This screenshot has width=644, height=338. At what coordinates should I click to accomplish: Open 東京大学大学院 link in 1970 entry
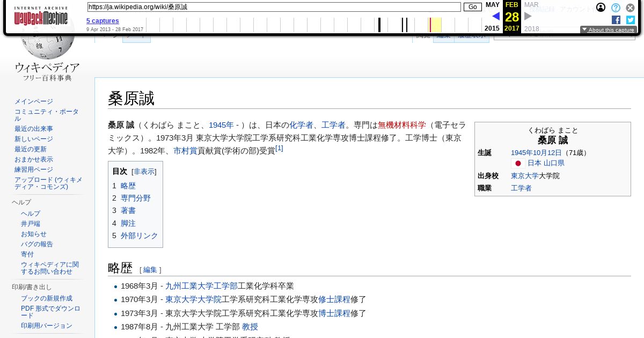pyautogui.click(x=193, y=299)
